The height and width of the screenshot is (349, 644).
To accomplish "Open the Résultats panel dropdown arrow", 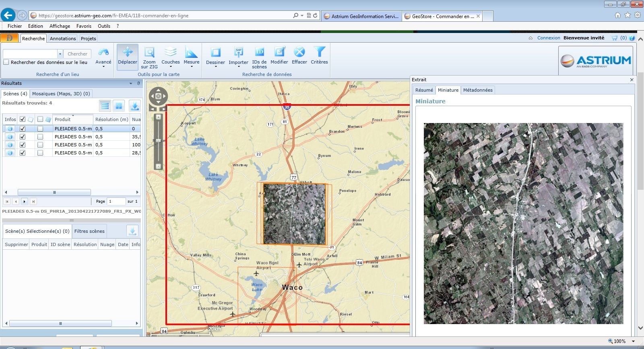I will pos(131,84).
